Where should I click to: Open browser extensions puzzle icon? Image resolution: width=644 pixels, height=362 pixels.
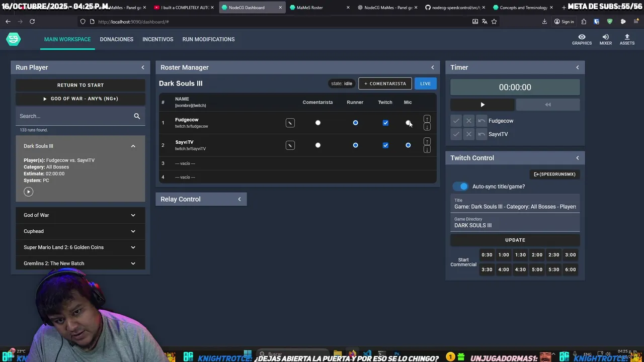click(584, 22)
